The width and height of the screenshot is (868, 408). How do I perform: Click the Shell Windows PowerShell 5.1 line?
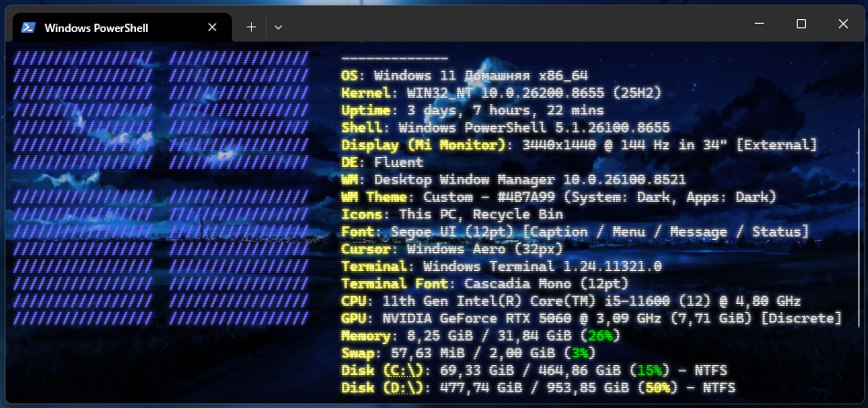(506, 127)
